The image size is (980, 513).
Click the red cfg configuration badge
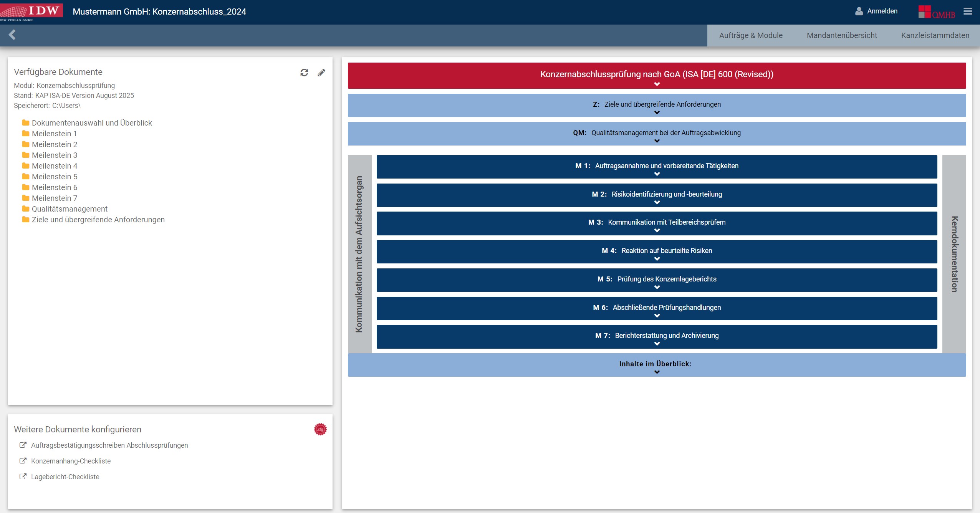coord(320,429)
